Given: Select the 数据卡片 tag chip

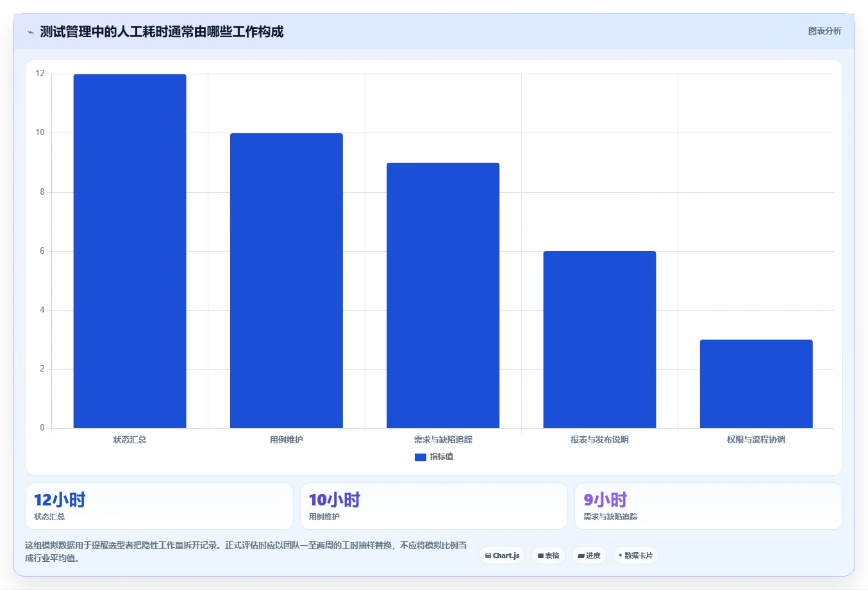Looking at the screenshot, I should tap(635, 555).
